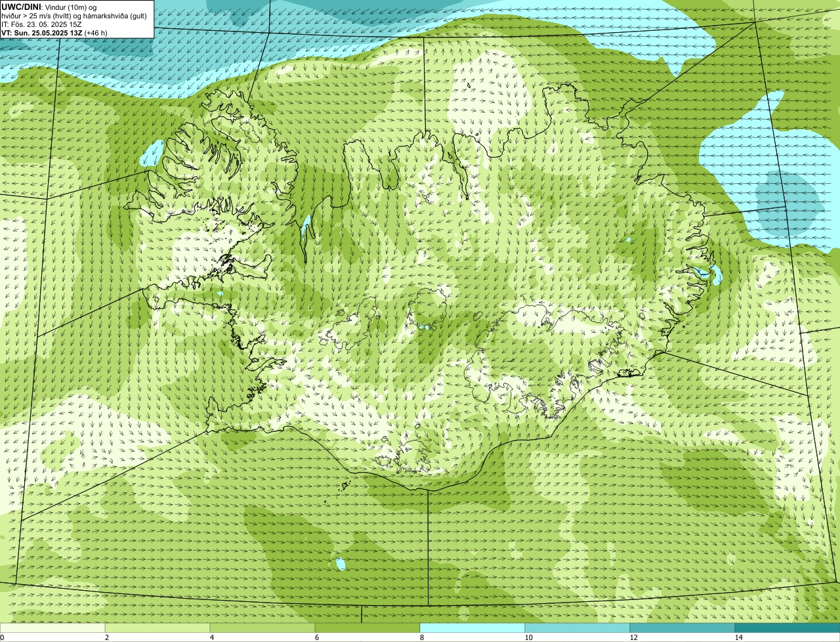
Task: Click the 'UWC/DINI: Vindur (10m) og' title line
Action: (x=49, y=7)
